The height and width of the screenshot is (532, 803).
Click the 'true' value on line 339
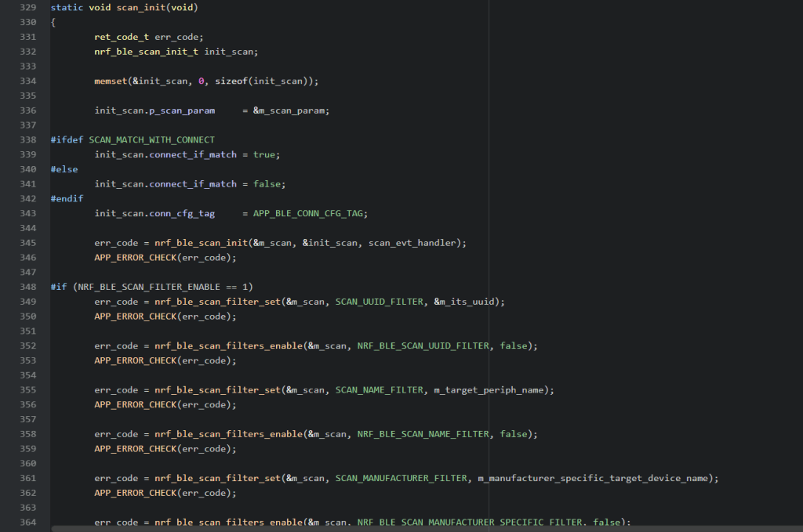[263, 154]
